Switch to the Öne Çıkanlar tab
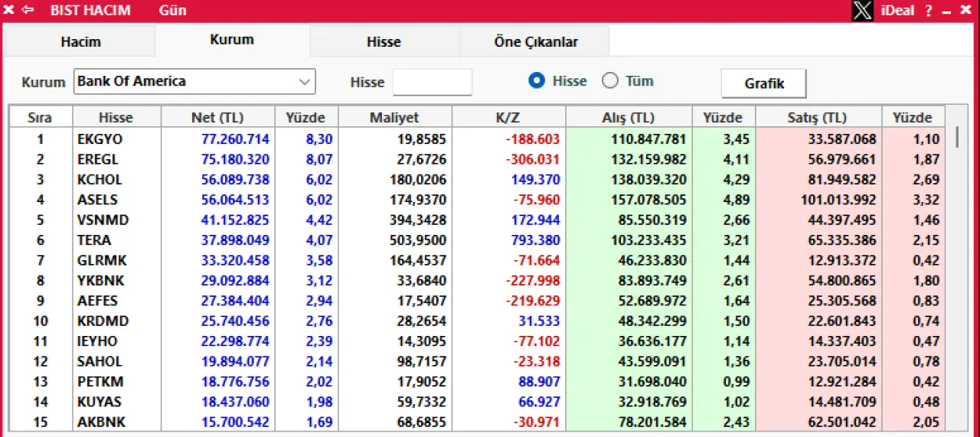 coord(535,42)
